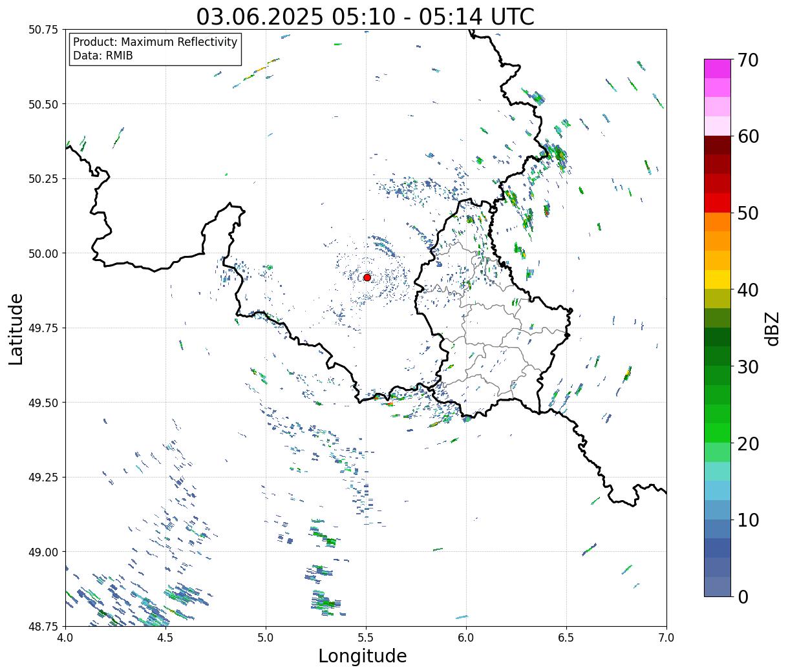Click the longitude tick label '4.0'
The width and height of the screenshot is (788, 672).
pos(65,638)
